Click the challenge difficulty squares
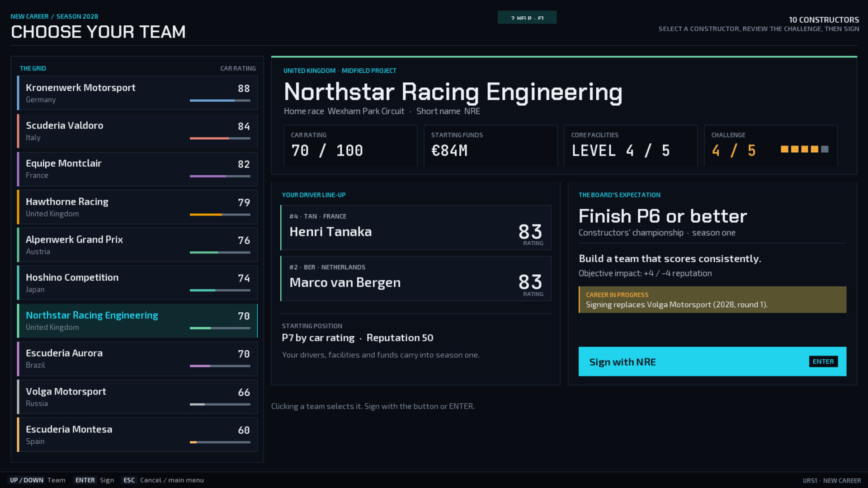The height and width of the screenshot is (488, 868). click(805, 149)
